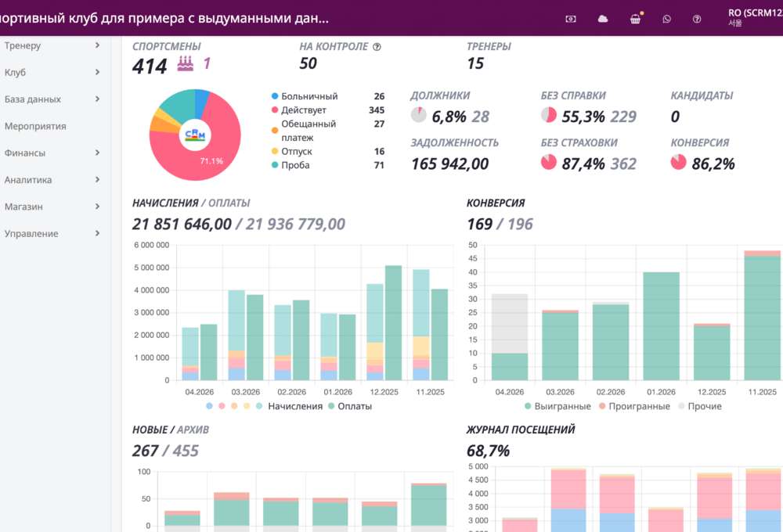This screenshot has height=532, width=783.
Task: Open БЕЗ СТРАХОВКИ count 362
Action: pos(623,164)
